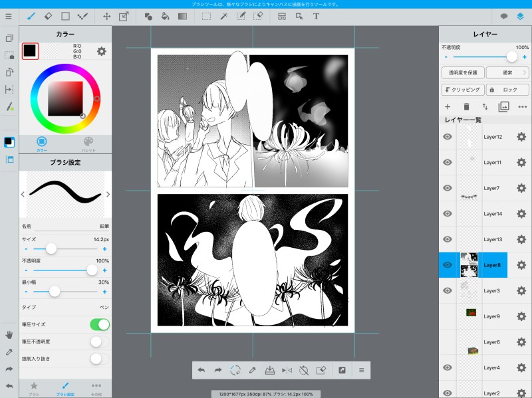532x398 pixels.
Task: Turn off the 筆圧サイズ switch
Action: pos(99,324)
